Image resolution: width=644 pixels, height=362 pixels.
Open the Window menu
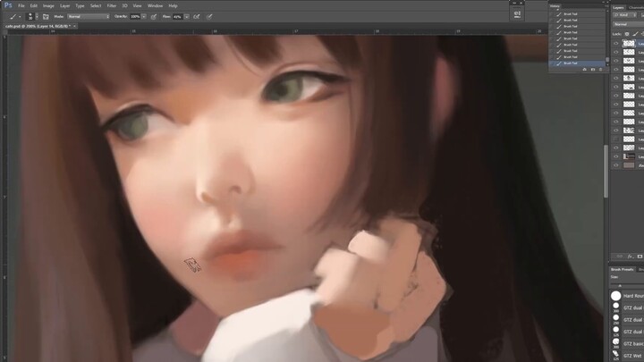point(156,5)
